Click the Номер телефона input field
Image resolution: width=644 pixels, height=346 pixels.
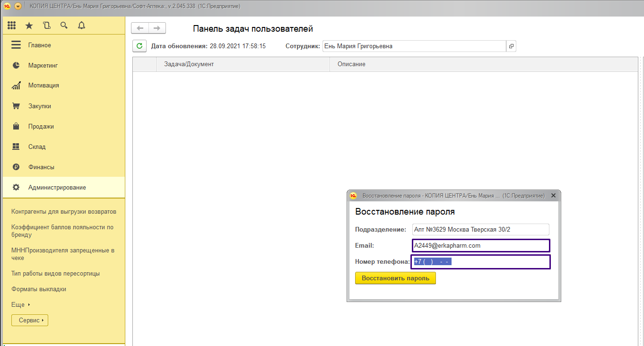click(x=480, y=261)
